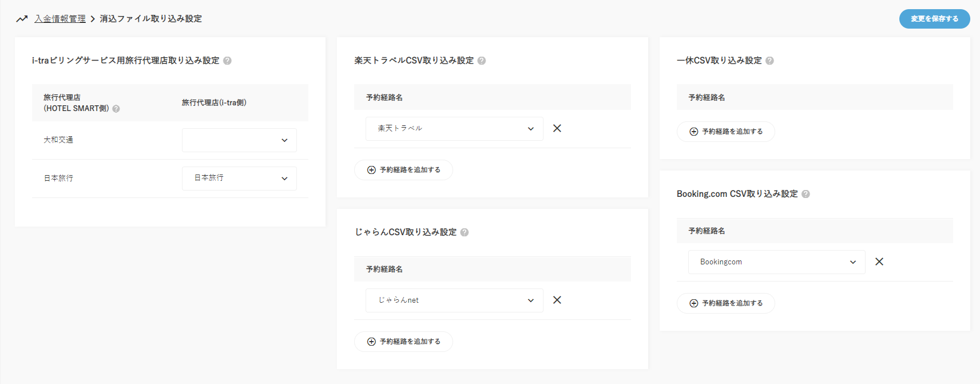
Task: Open the 日本旅行 agency dropdown
Action: tap(239, 179)
